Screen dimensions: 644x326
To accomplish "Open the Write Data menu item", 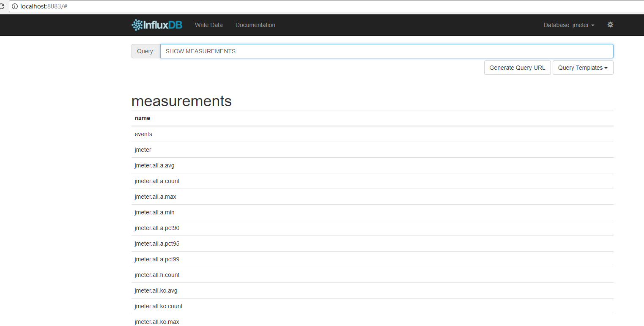I will coord(208,25).
